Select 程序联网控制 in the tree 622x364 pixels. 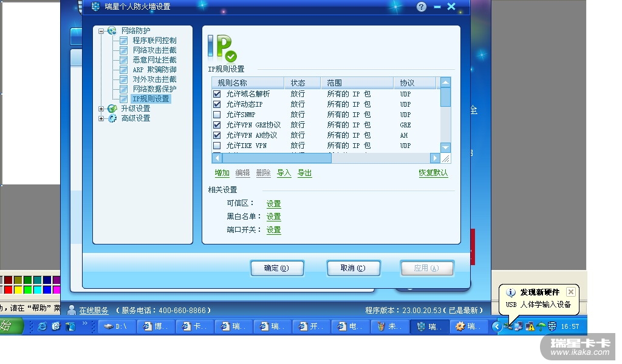[x=154, y=41]
